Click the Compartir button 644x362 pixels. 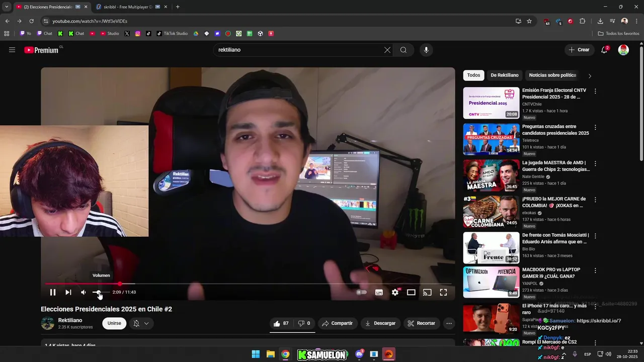[x=338, y=323]
